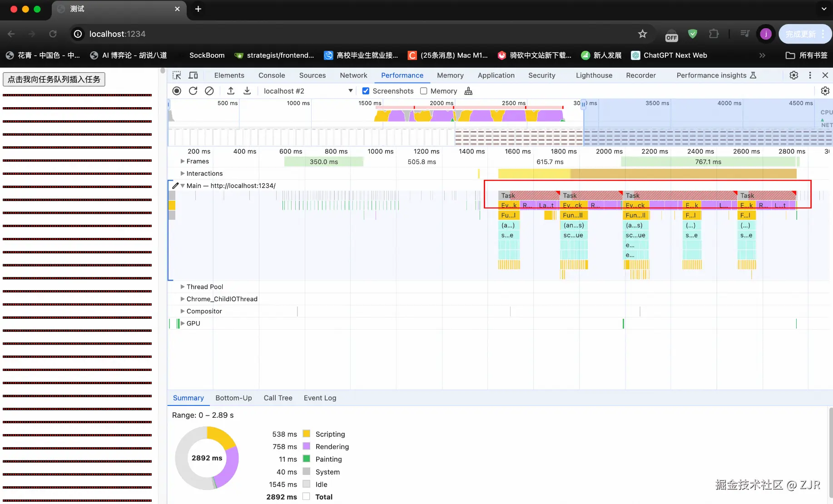
Task: Expand the Chrome_ChildIOThread track
Action: [x=182, y=299]
